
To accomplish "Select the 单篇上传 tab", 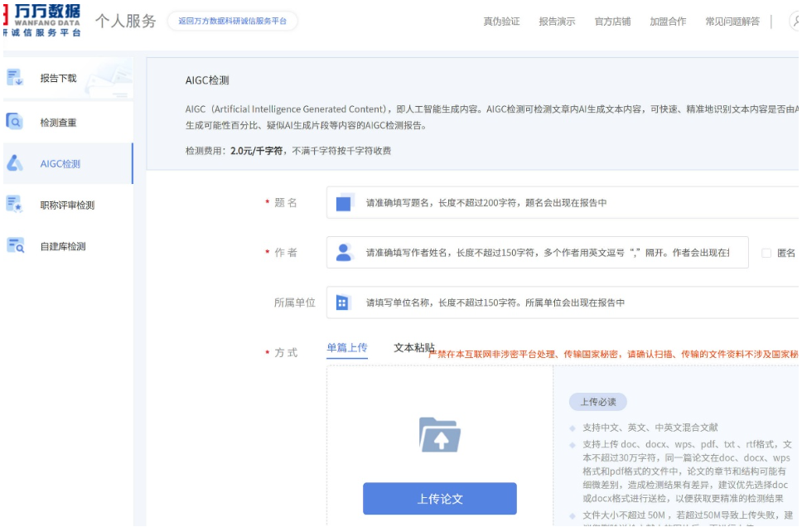I will (x=346, y=348).
